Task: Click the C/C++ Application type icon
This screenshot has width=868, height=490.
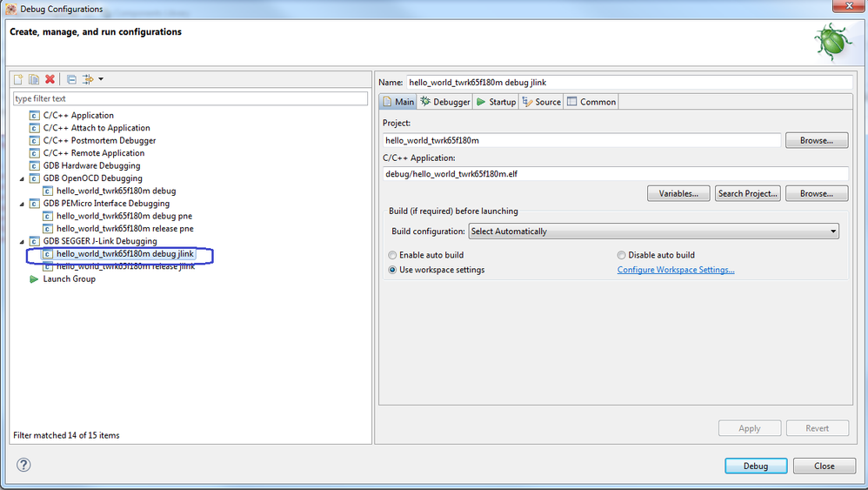Action: [34, 115]
